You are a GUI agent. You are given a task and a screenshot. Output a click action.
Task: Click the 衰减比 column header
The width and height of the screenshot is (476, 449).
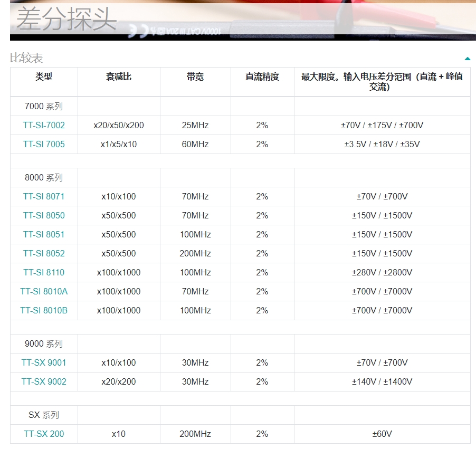click(119, 77)
